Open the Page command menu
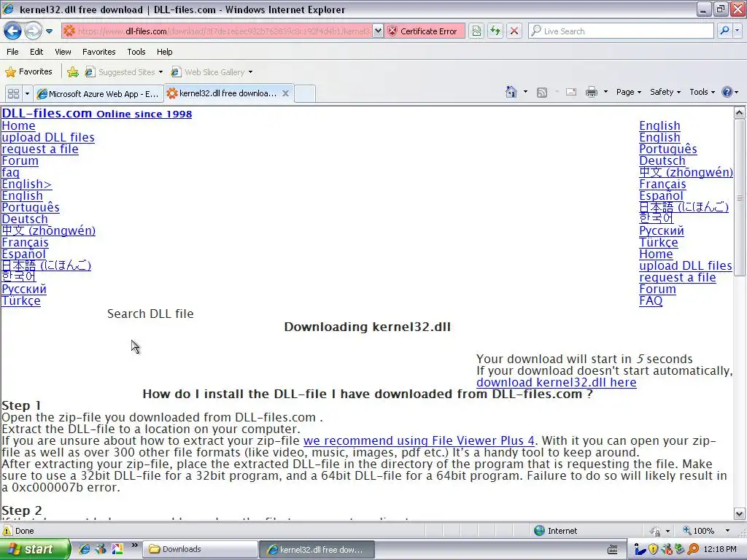Image resolution: width=747 pixels, height=560 pixels. click(x=628, y=92)
